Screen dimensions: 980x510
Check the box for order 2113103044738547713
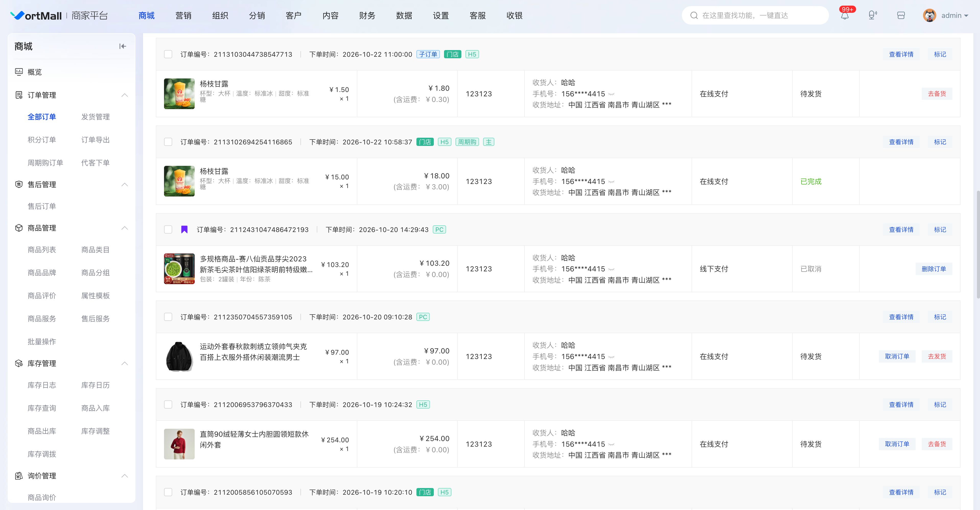pos(168,54)
